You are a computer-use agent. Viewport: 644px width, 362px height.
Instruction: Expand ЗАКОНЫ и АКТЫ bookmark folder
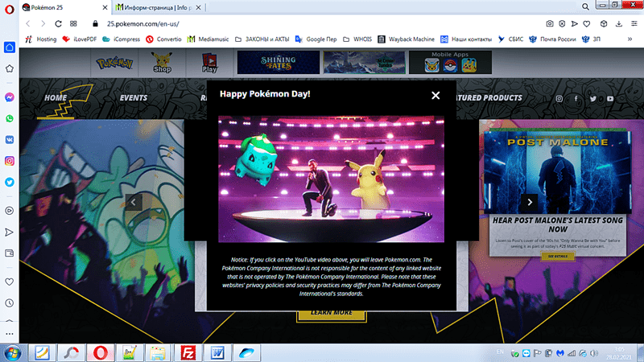[262, 39]
